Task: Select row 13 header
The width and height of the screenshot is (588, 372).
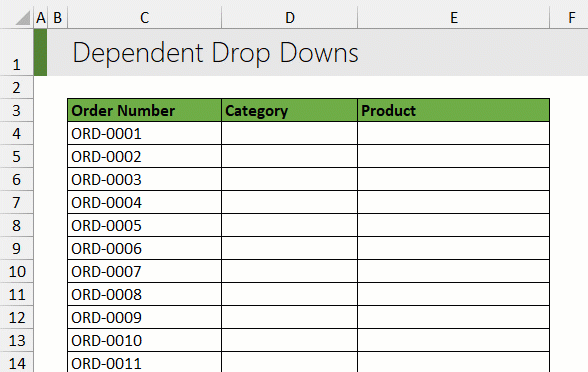Action: tap(16, 340)
